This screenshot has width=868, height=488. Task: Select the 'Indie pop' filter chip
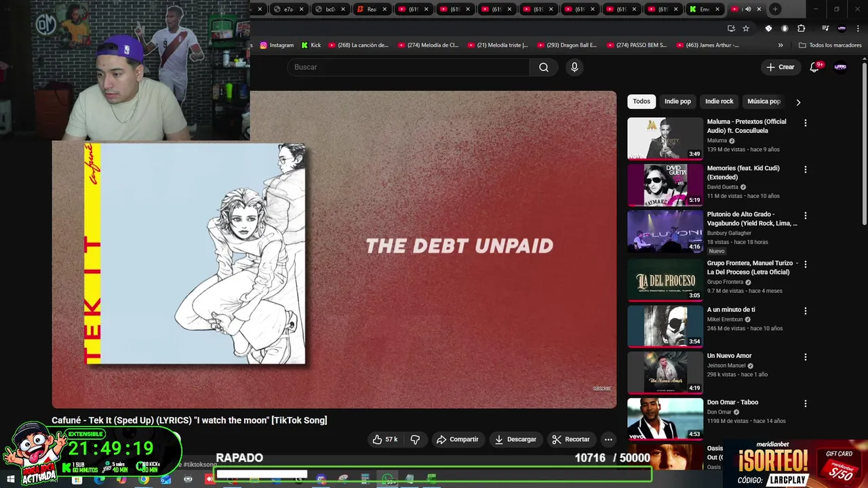point(677,102)
